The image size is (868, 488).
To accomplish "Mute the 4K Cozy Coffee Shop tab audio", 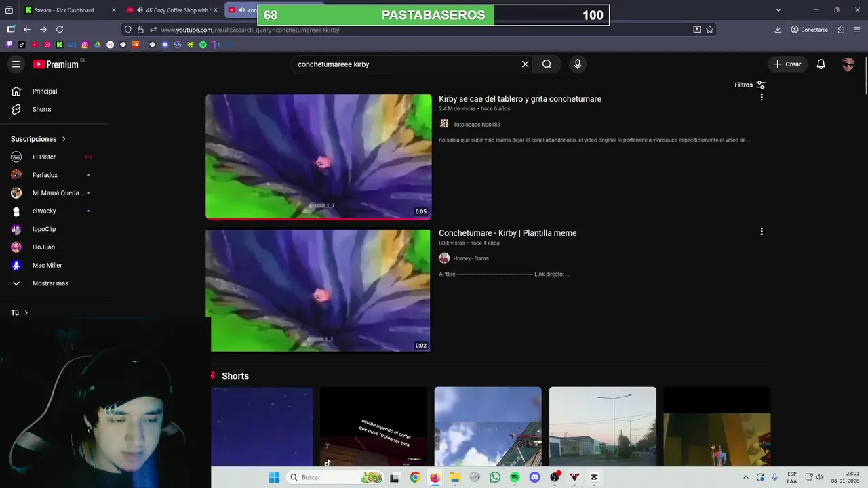I will click(x=139, y=10).
